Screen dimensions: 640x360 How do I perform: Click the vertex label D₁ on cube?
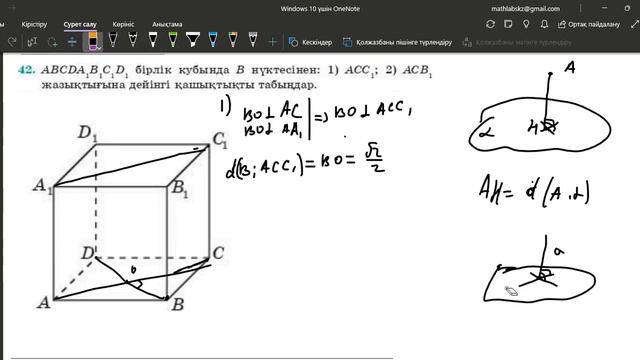[x=88, y=133]
